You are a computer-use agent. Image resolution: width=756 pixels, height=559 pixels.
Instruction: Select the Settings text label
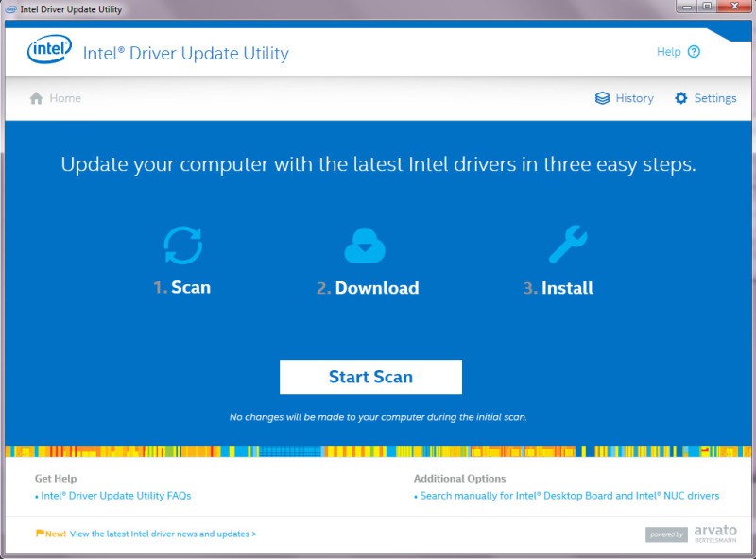[715, 98]
